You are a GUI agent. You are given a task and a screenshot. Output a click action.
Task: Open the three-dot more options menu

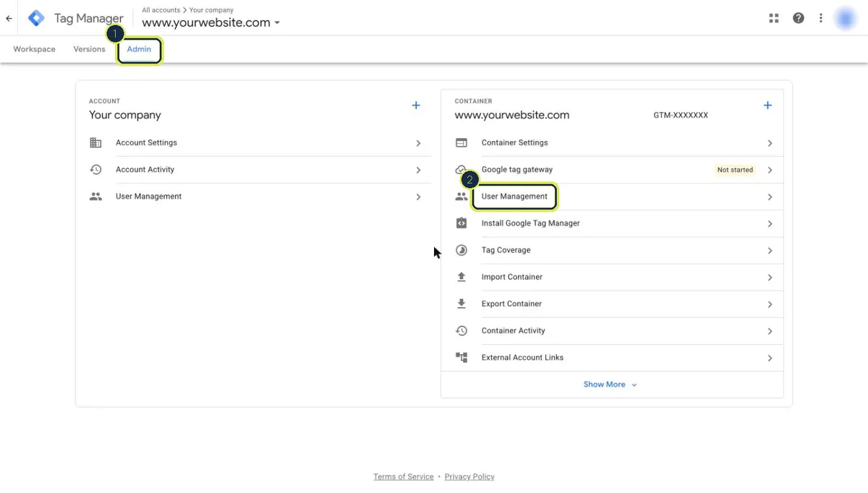821,18
